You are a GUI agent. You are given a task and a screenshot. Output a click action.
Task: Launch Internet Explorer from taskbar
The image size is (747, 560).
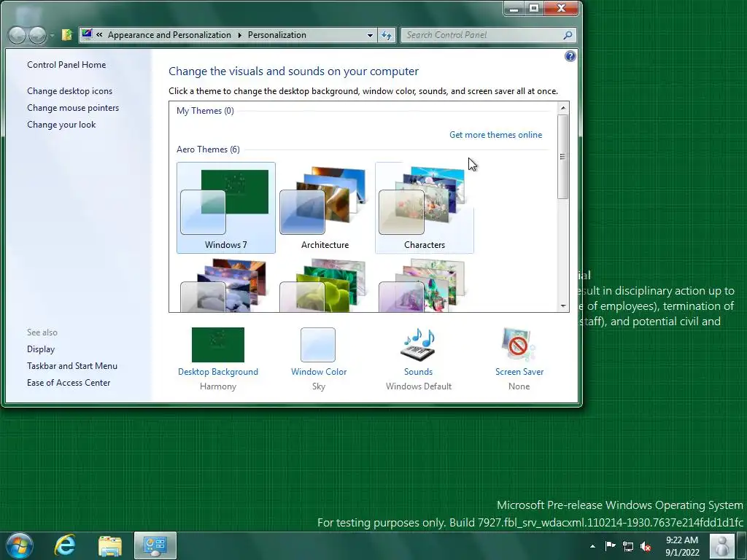[65, 545]
